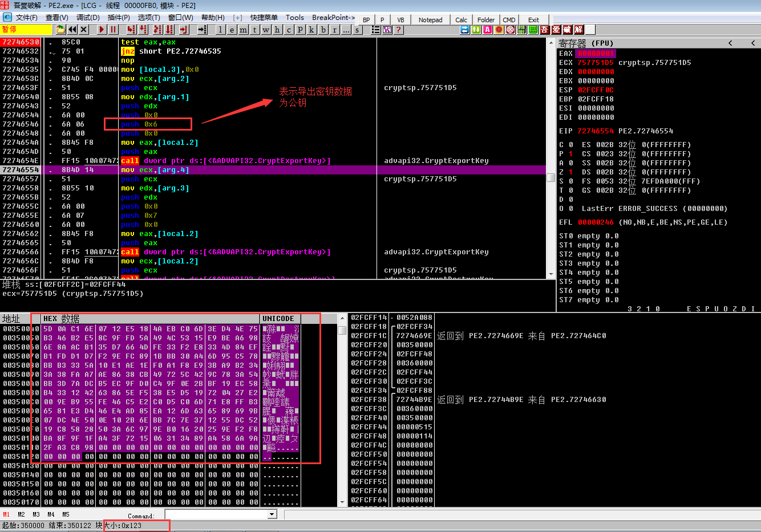Viewport: 761px width, 532px height.
Task: Open the 调试(D) menu
Action: tap(87, 18)
